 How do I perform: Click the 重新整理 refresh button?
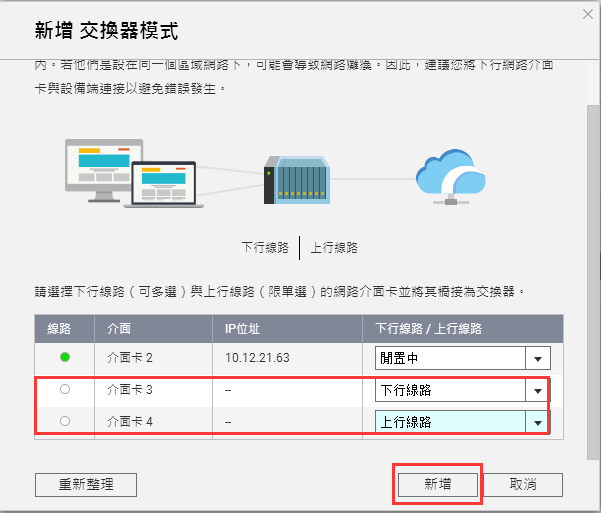[85, 484]
